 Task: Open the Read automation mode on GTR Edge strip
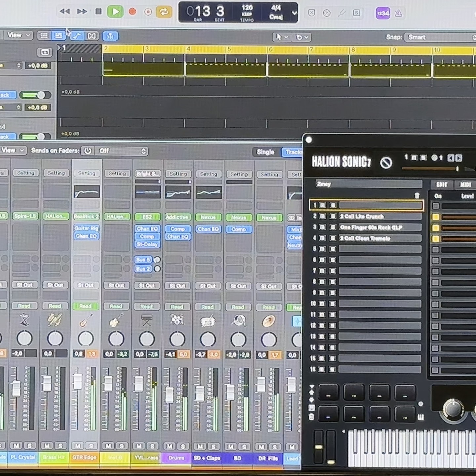pyautogui.click(x=86, y=306)
